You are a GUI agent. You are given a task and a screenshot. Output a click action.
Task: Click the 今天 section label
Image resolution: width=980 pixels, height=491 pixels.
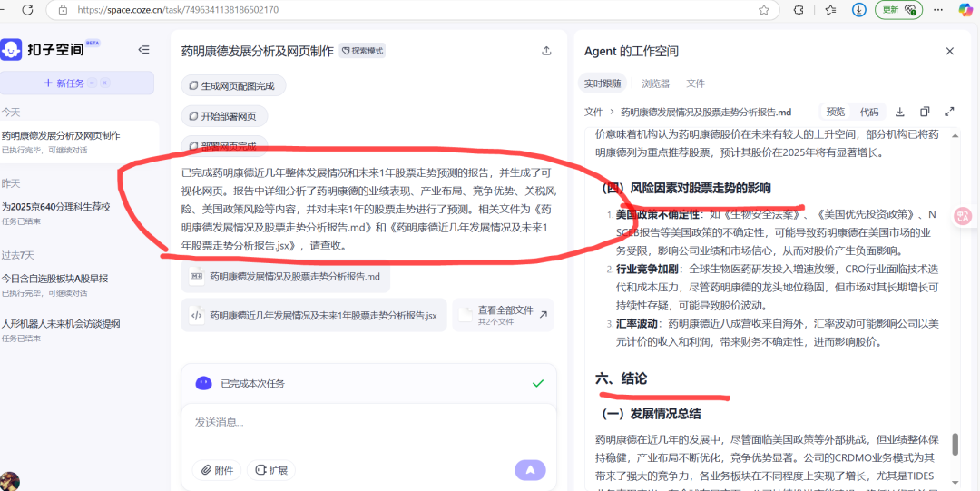(11, 112)
